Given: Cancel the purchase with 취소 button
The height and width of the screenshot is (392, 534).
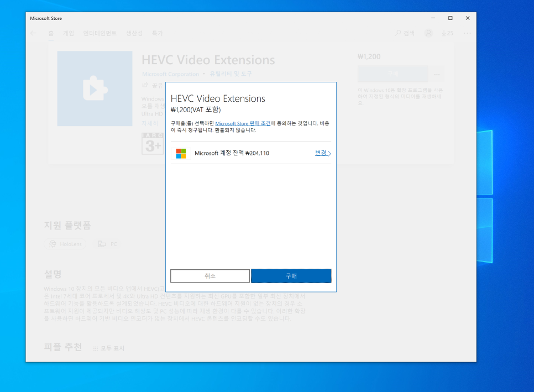Looking at the screenshot, I should [x=210, y=276].
